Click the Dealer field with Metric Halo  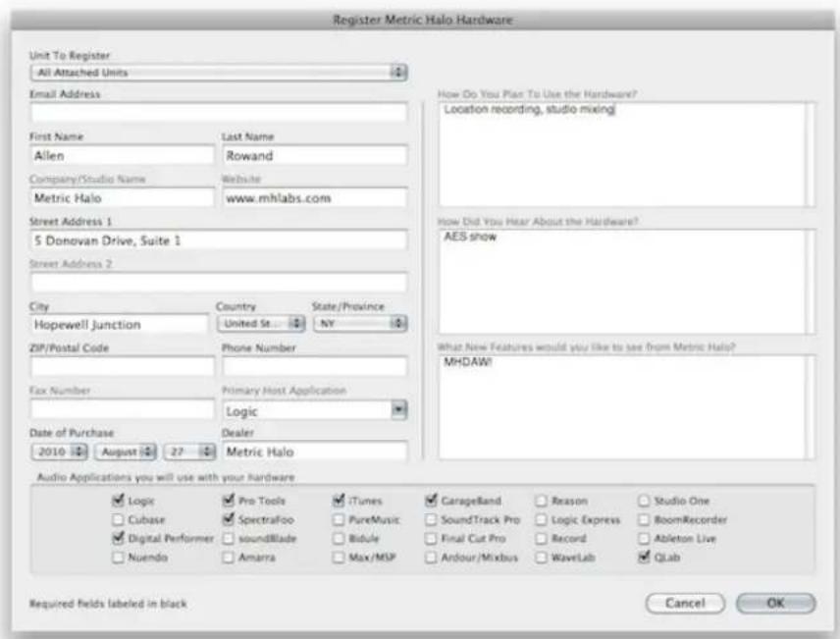314,452
